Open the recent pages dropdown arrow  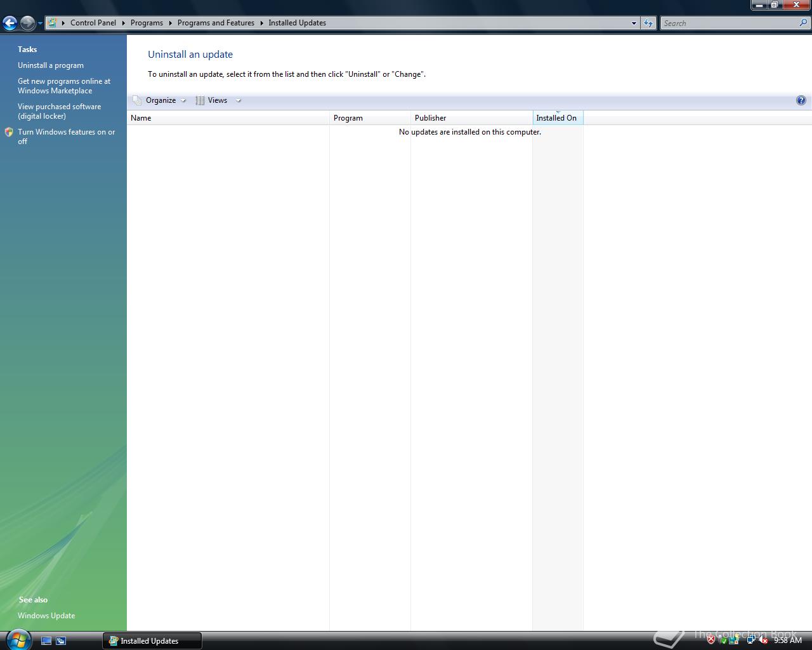click(40, 23)
